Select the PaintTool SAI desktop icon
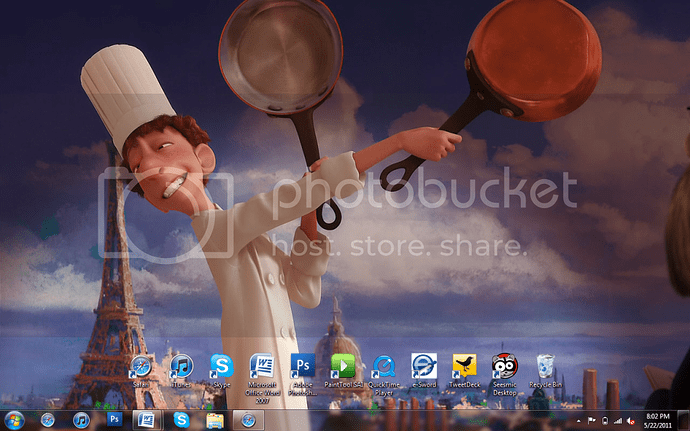 coord(343,366)
